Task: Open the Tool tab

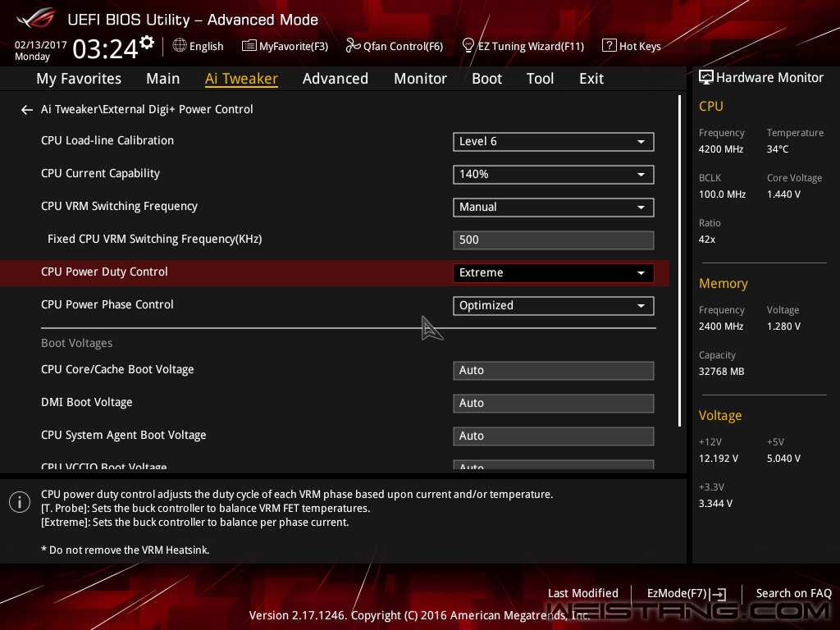Action: [x=540, y=79]
